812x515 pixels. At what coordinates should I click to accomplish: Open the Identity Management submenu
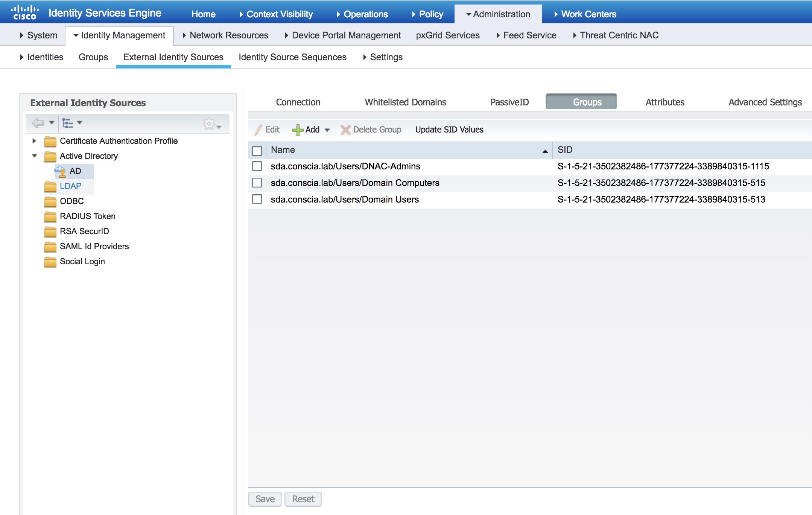[119, 35]
